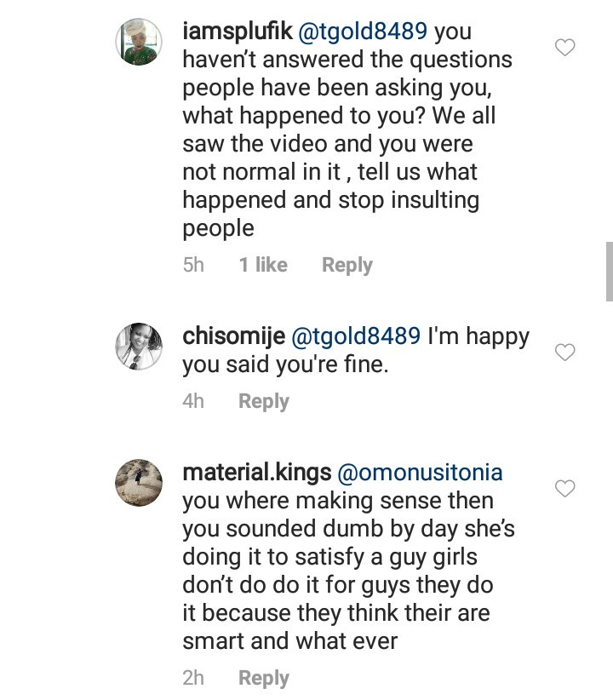Select the 4h timestamp under chisomije's comment
Screen dimensions: 613x700
click(193, 401)
